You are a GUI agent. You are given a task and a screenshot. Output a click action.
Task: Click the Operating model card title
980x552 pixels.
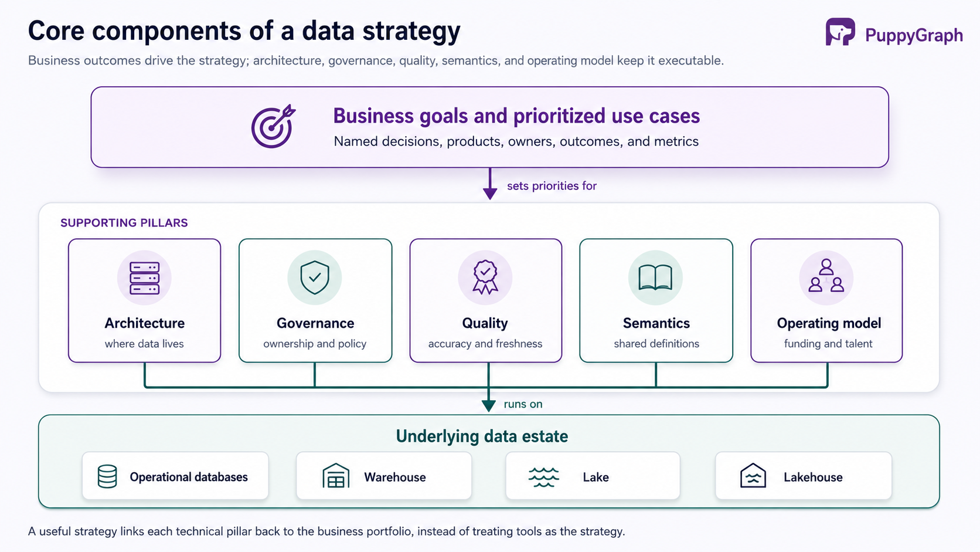click(x=829, y=323)
